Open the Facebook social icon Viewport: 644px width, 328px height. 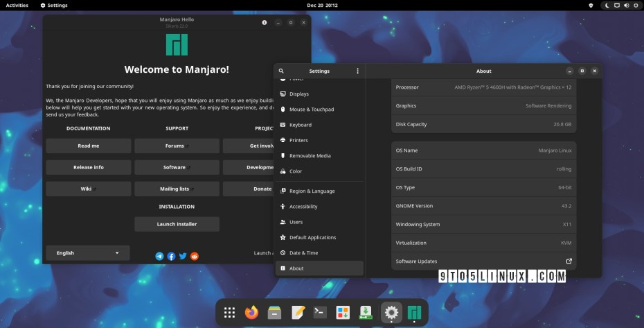[171, 257]
